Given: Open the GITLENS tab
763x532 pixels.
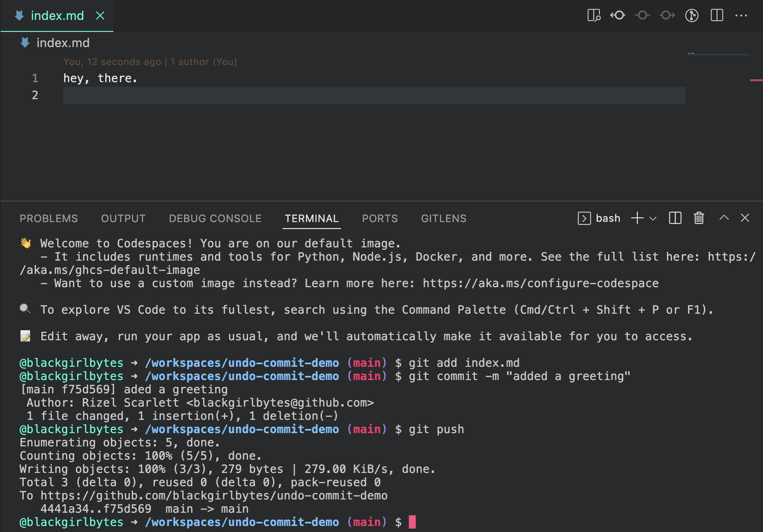Looking at the screenshot, I should [443, 218].
